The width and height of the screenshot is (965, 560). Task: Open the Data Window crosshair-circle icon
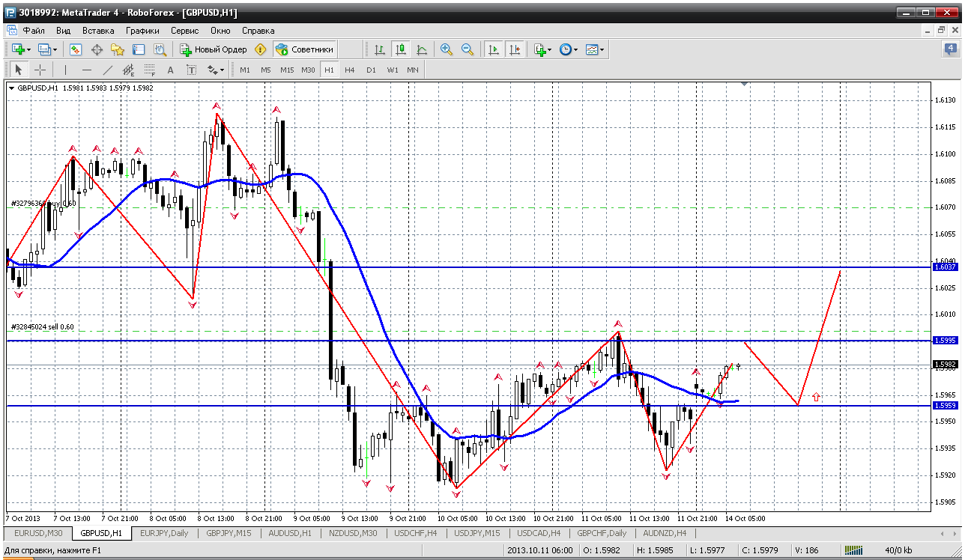[97, 49]
